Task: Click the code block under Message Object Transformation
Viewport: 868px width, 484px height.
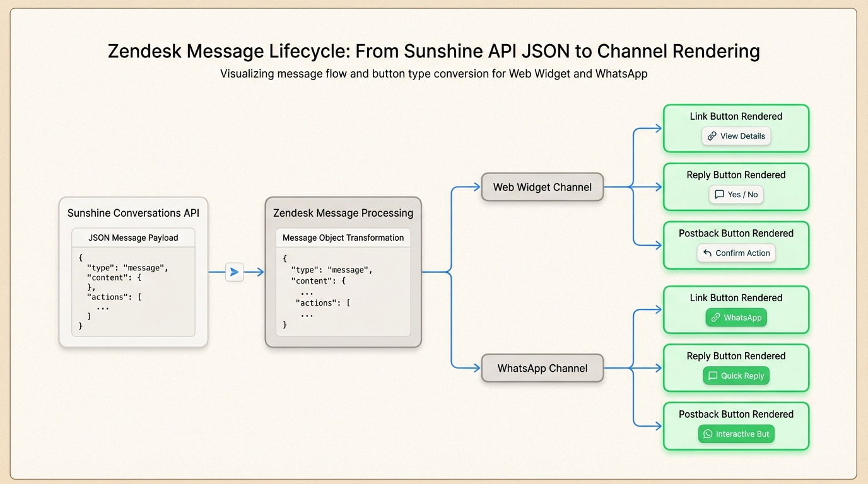Action: pyautogui.click(x=343, y=292)
